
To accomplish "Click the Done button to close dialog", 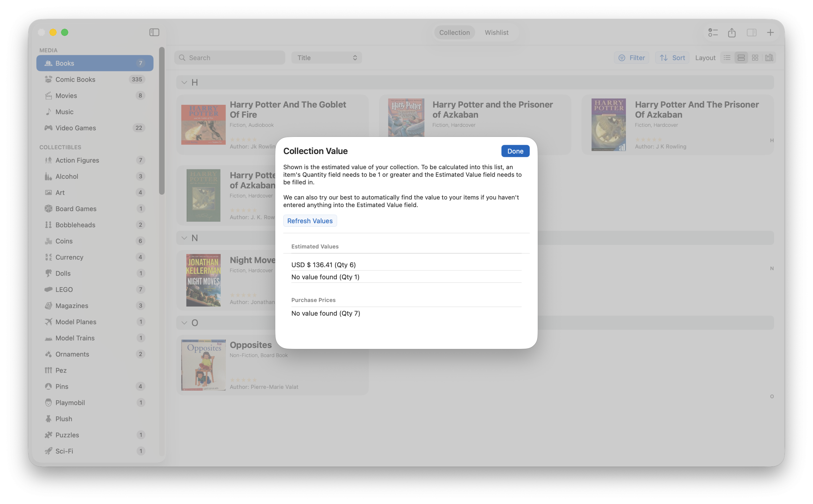I will 515,151.
